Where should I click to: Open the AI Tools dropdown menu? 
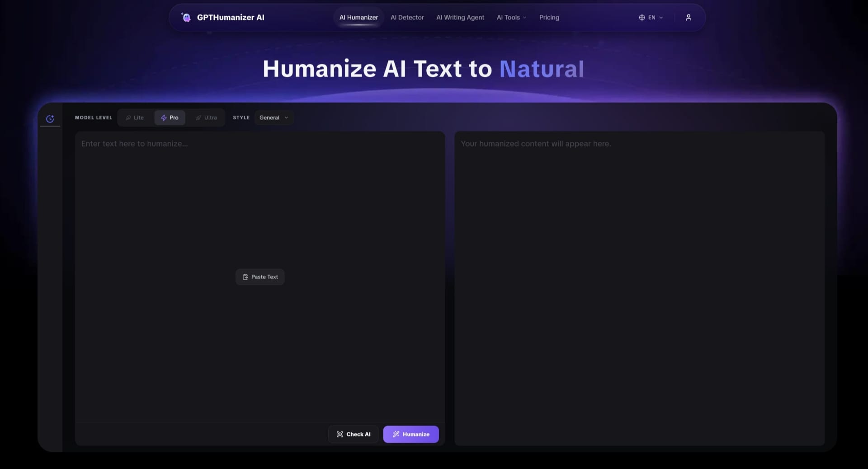(x=511, y=18)
